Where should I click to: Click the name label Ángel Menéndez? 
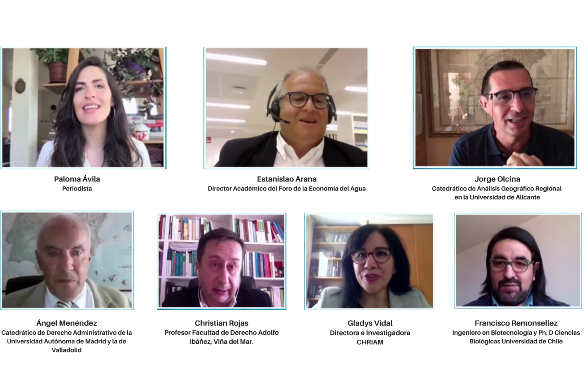67,323
